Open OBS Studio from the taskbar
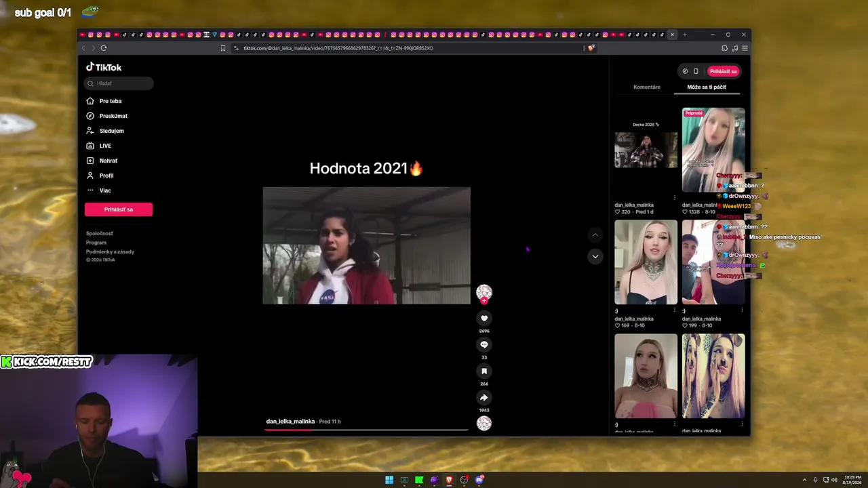The width and height of the screenshot is (868, 488). tap(464, 480)
